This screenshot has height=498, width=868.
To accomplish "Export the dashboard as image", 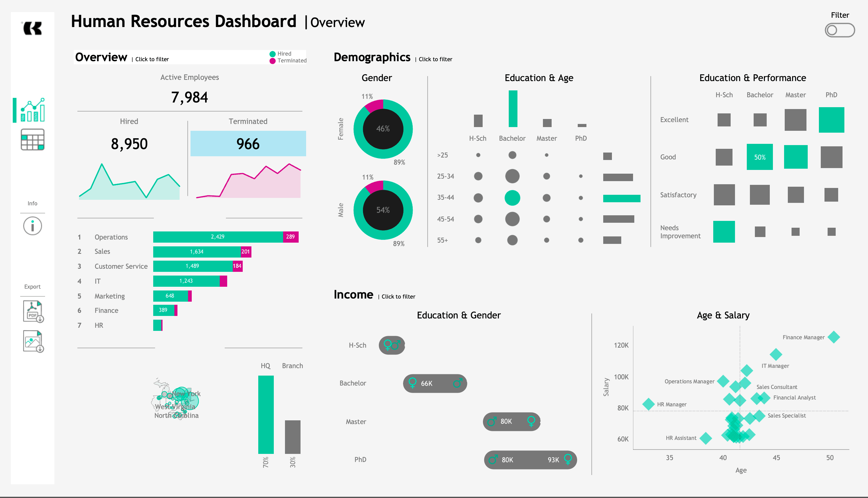I will pyautogui.click(x=33, y=341).
